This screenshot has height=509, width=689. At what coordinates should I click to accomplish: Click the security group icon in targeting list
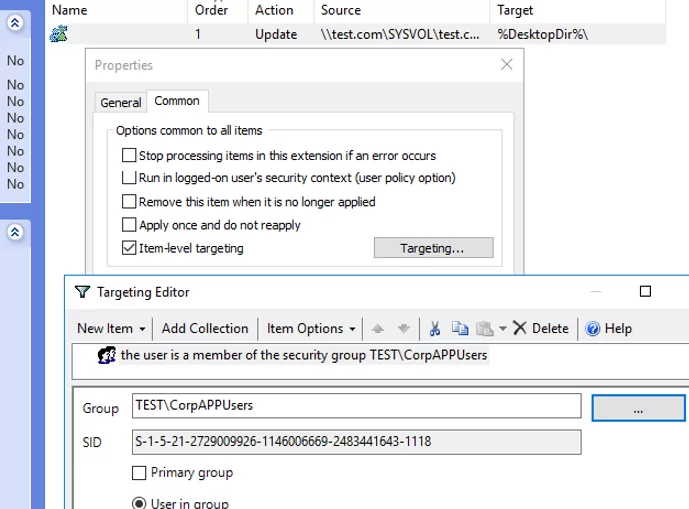pos(106,355)
